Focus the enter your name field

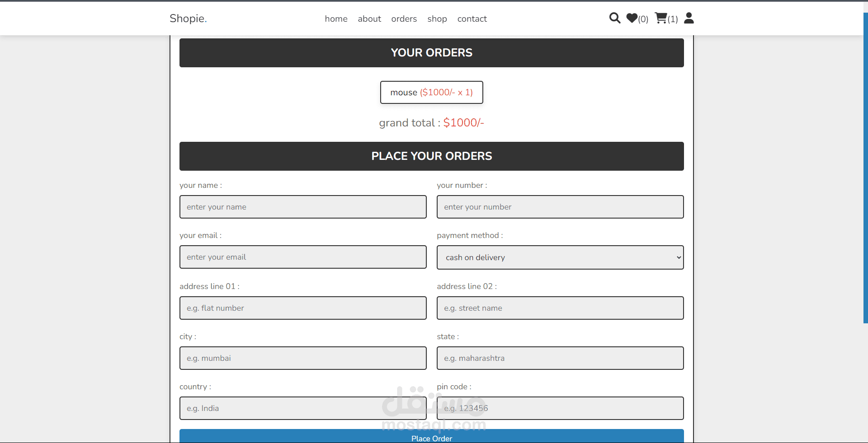[303, 207]
